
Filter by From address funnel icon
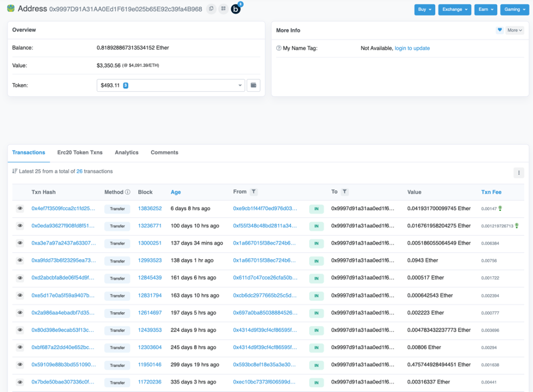253,192
